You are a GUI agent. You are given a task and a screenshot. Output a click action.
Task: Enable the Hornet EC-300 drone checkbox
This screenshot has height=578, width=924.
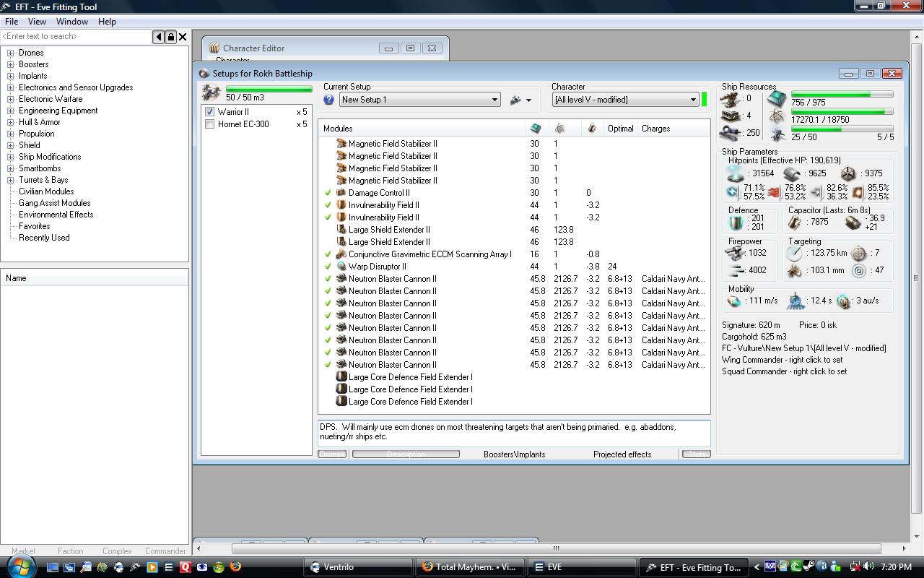point(209,124)
